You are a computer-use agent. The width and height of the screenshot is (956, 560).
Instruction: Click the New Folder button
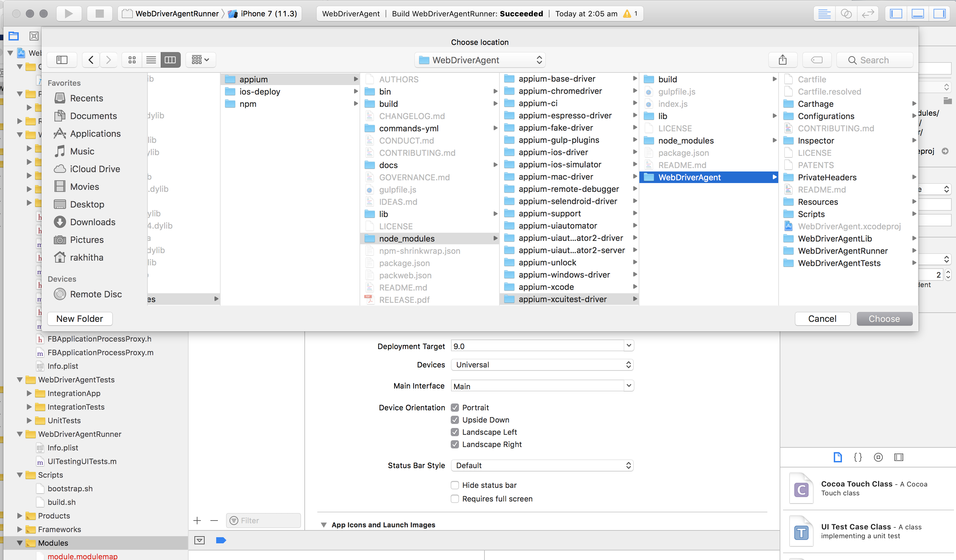click(x=80, y=319)
